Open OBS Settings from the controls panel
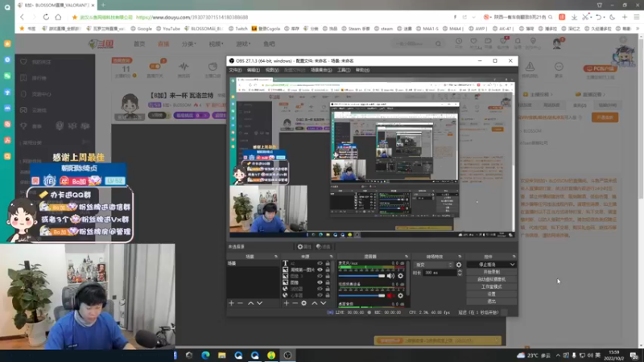 (x=491, y=294)
